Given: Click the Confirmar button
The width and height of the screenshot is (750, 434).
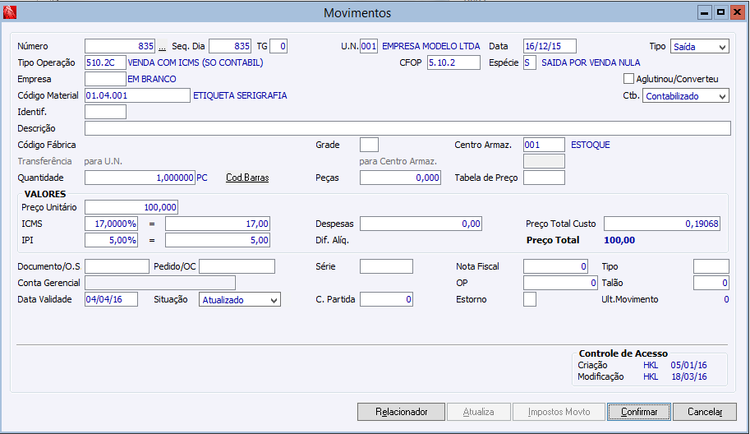Looking at the screenshot, I should 639,412.
